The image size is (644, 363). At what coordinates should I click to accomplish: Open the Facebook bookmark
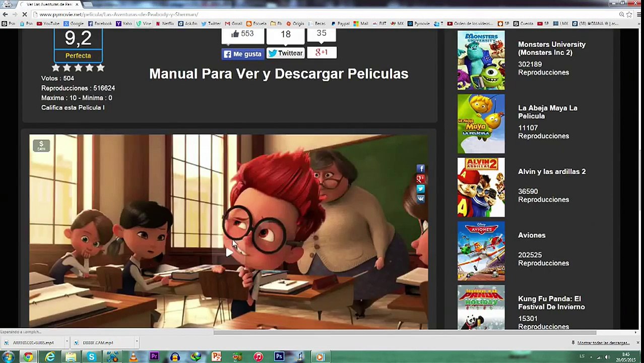(x=100, y=24)
